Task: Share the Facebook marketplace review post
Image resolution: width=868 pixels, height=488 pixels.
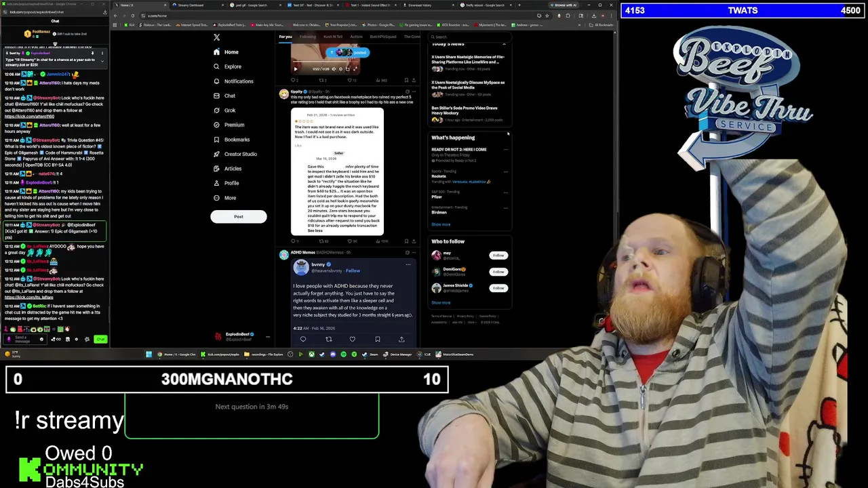Action: click(414, 241)
